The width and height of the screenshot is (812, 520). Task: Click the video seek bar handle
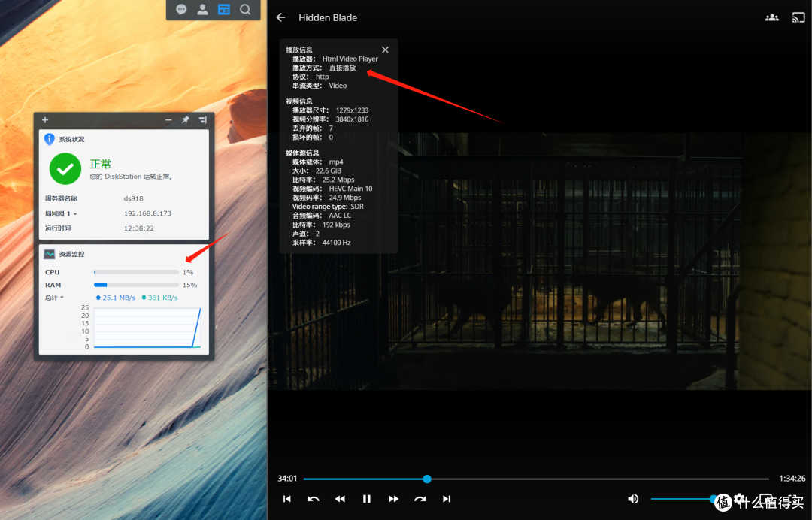point(427,479)
